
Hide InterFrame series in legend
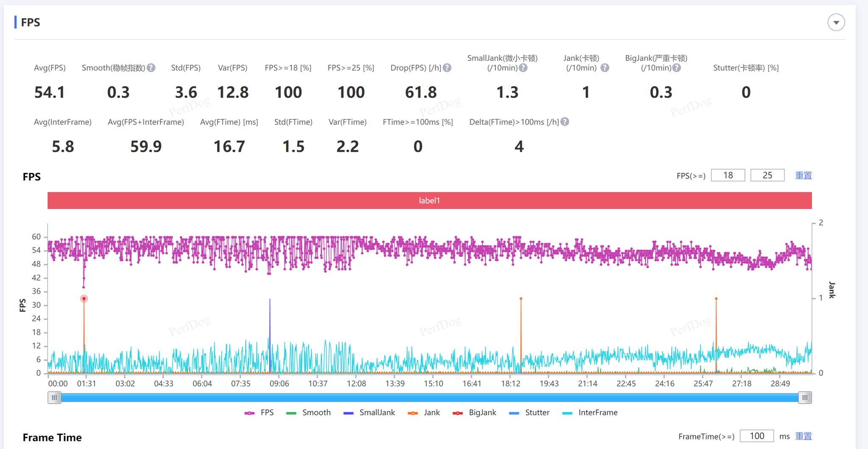pos(590,413)
